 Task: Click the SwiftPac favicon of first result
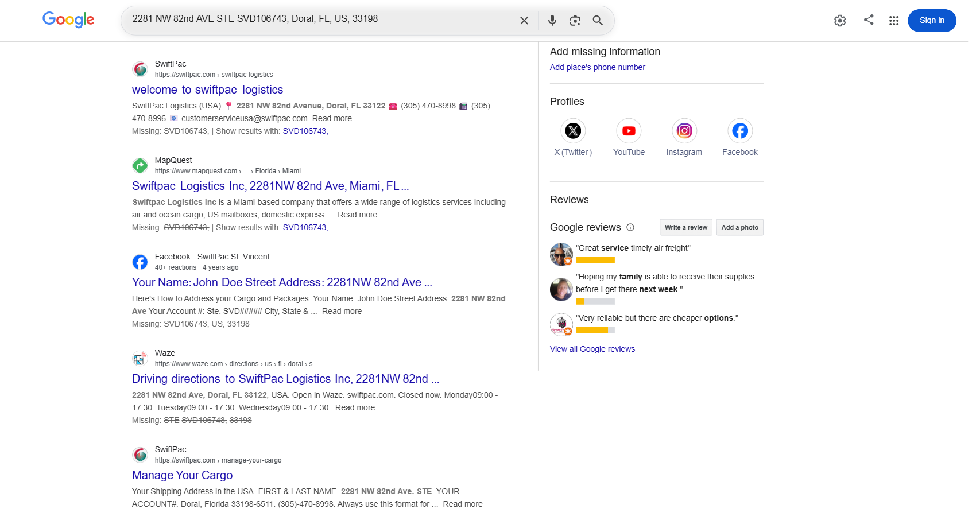pyautogui.click(x=140, y=69)
